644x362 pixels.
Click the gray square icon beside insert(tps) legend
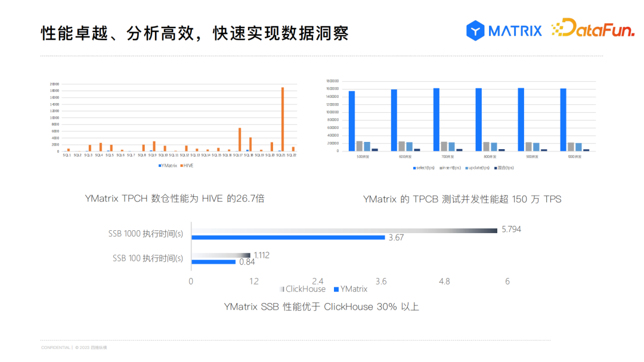(440, 168)
